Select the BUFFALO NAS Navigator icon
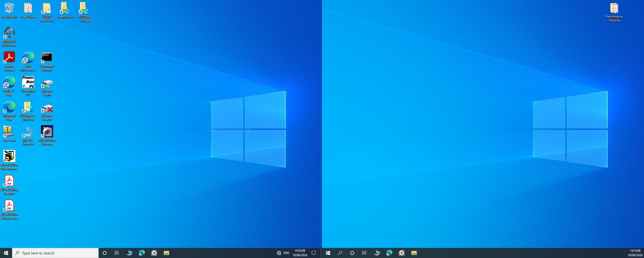The image size is (644, 258). click(9, 37)
